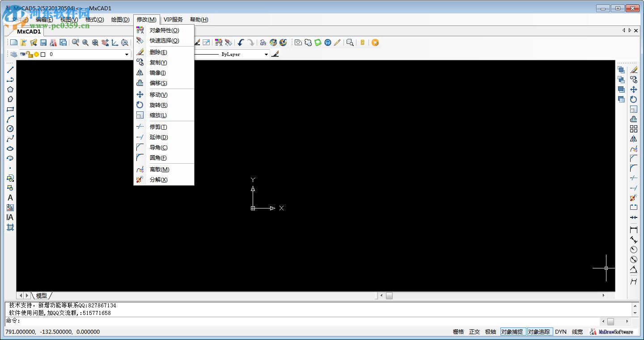Click the pencil icon in top toolbar
Viewport: 644px width, 340px height.
coord(337,42)
